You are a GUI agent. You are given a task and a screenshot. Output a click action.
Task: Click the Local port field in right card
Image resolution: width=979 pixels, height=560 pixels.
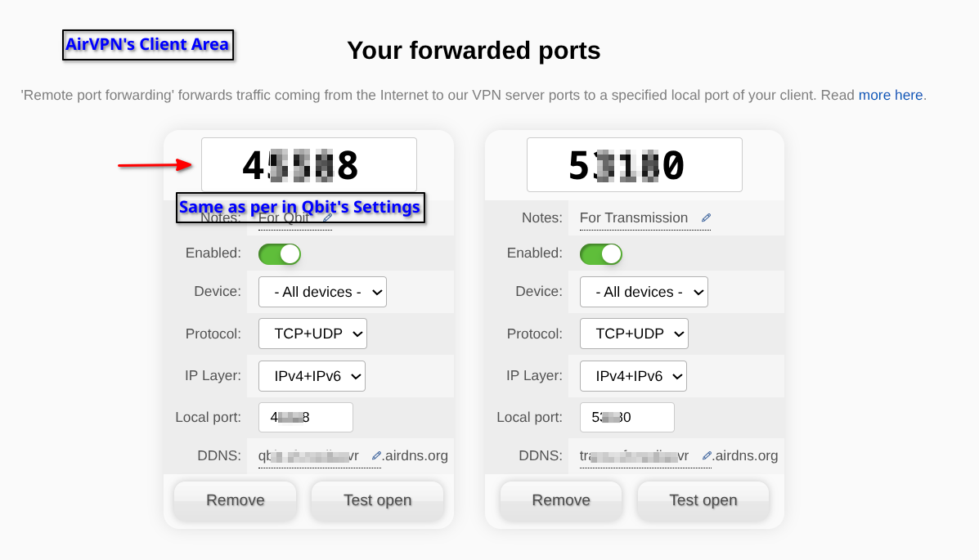coord(626,417)
